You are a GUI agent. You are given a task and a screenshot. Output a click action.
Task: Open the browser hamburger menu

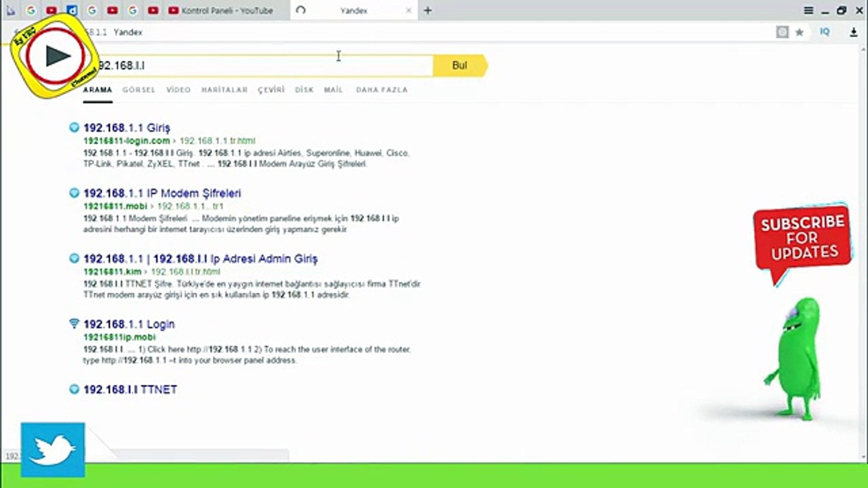808,10
